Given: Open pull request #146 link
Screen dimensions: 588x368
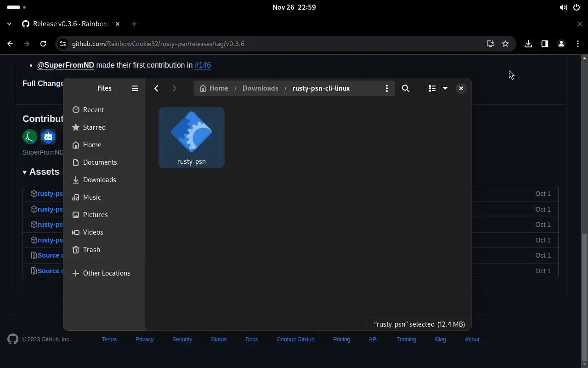Looking at the screenshot, I should pyautogui.click(x=203, y=65).
